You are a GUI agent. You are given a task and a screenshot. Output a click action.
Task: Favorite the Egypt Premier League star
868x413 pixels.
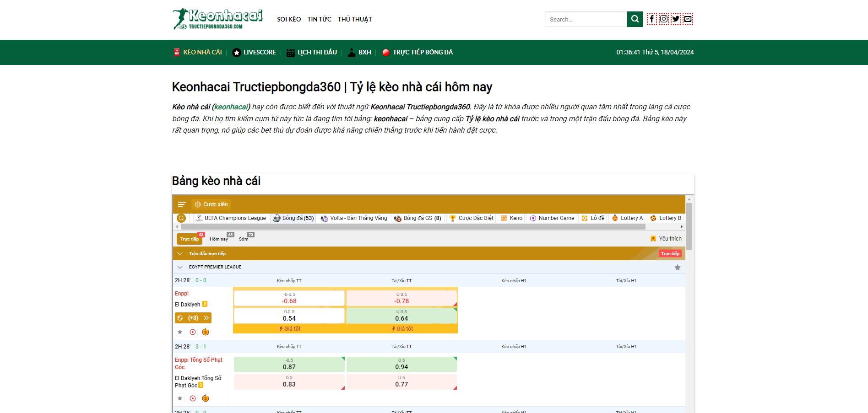click(677, 268)
